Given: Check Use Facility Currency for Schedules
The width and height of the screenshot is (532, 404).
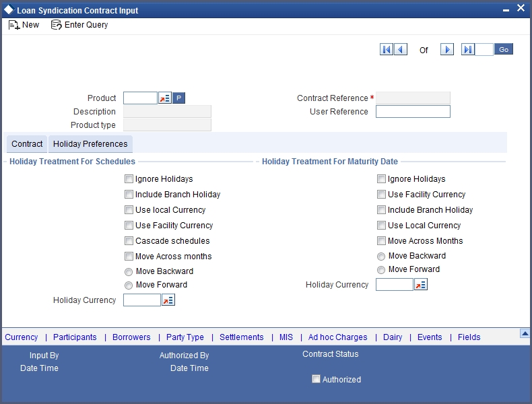Looking at the screenshot, I should tap(129, 226).
